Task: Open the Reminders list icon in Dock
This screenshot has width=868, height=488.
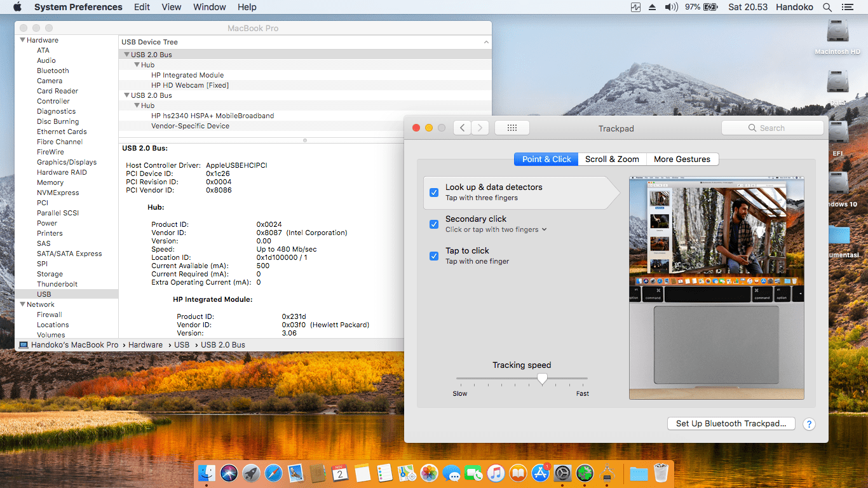Action: 384,473
